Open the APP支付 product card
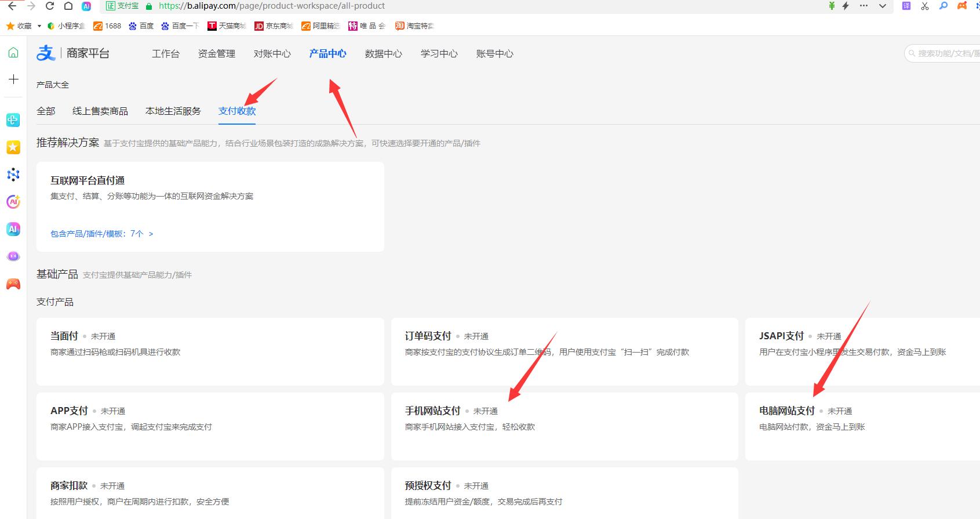The height and width of the screenshot is (519, 980). (210, 426)
